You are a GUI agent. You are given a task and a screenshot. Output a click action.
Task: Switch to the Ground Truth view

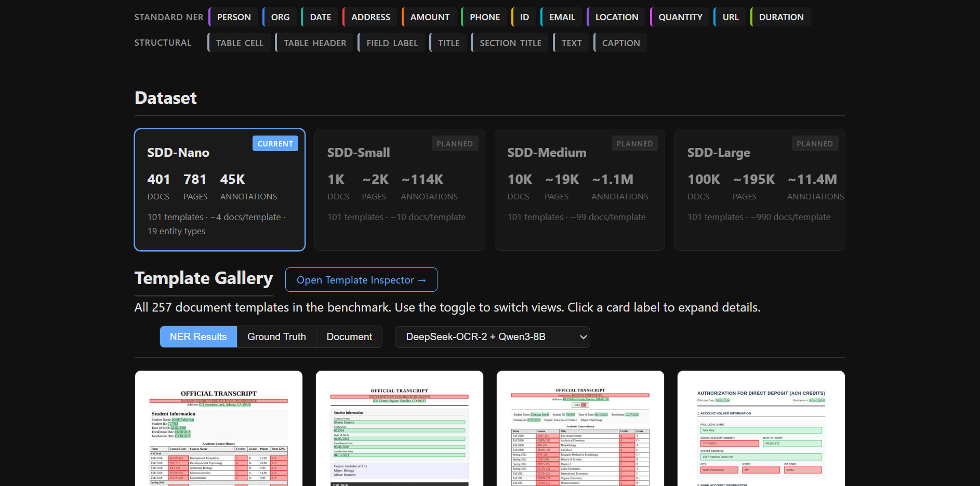(276, 336)
